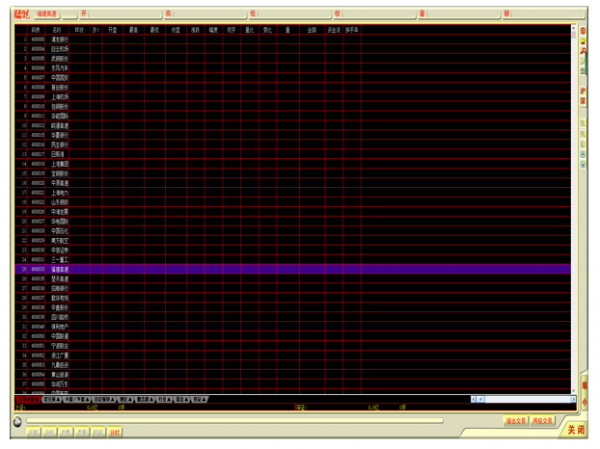Click the 高 price field in top bar
Screen dimensions: 600x449
coord(206,14)
